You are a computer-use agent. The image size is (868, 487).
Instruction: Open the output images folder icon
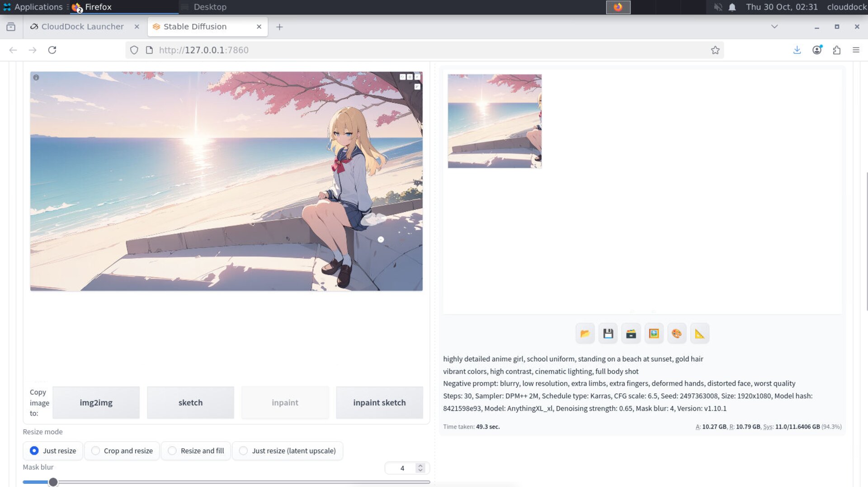tap(585, 334)
